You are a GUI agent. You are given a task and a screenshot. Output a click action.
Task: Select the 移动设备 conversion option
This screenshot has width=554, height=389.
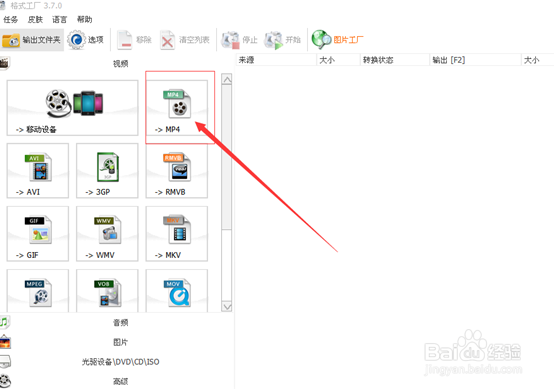click(x=72, y=108)
